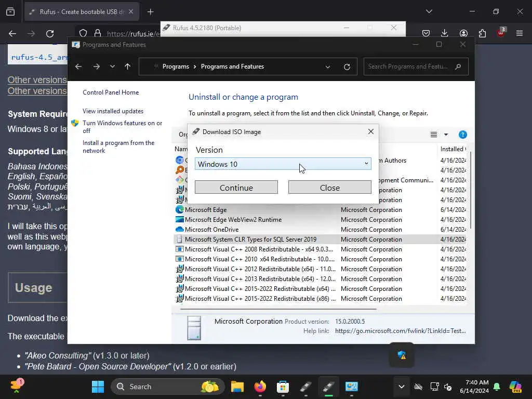This screenshot has height=399, width=532.
Task: Open File Explorer from the taskbar
Action: [237, 387]
